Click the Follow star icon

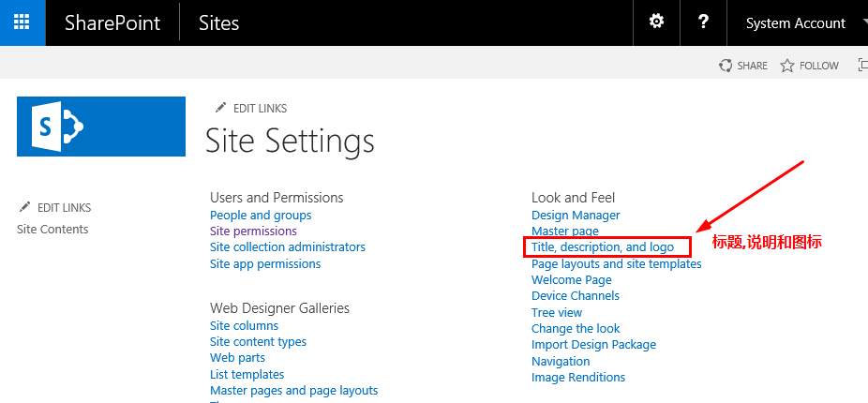pos(787,66)
